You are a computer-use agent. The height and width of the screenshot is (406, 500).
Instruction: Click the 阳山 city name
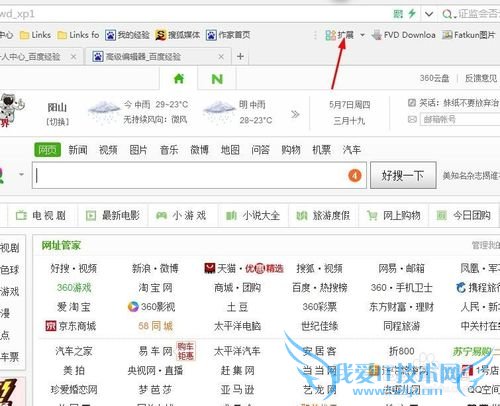(57, 107)
